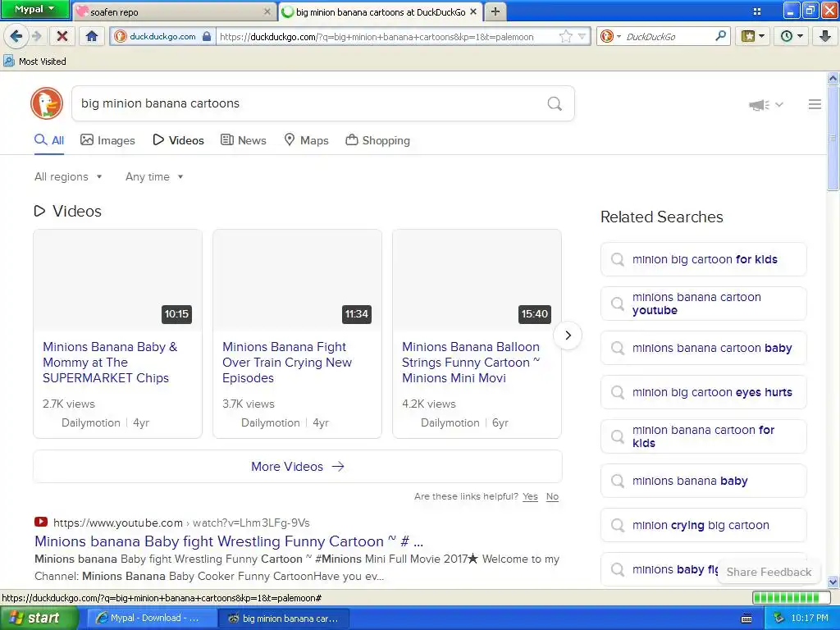The height and width of the screenshot is (630, 840).
Task: Click the system tray network icon
Action: click(x=778, y=619)
